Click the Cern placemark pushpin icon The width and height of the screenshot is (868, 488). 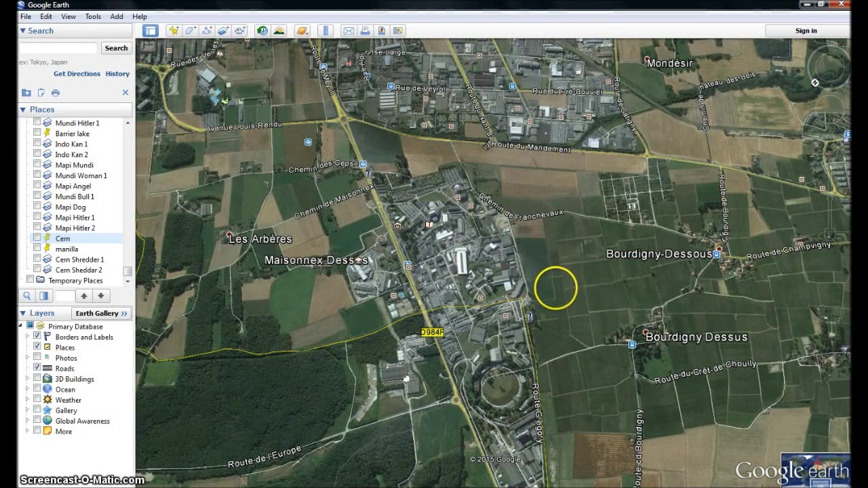point(47,239)
